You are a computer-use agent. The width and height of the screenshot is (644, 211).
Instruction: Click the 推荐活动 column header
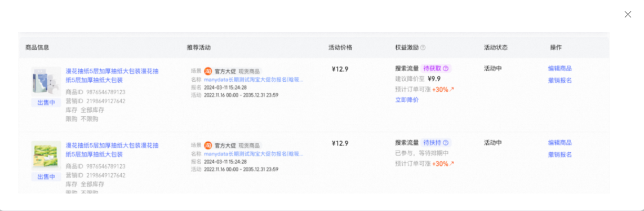click(x=199, y=47)
